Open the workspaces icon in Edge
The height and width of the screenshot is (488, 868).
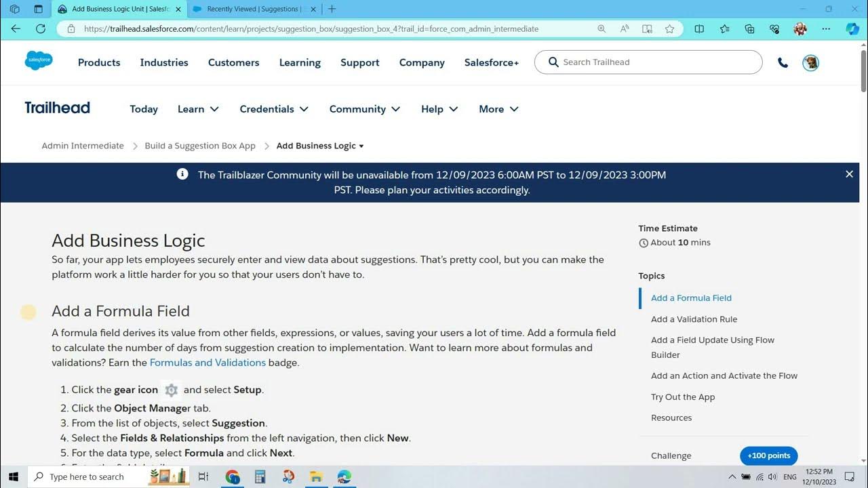(15, 9)
